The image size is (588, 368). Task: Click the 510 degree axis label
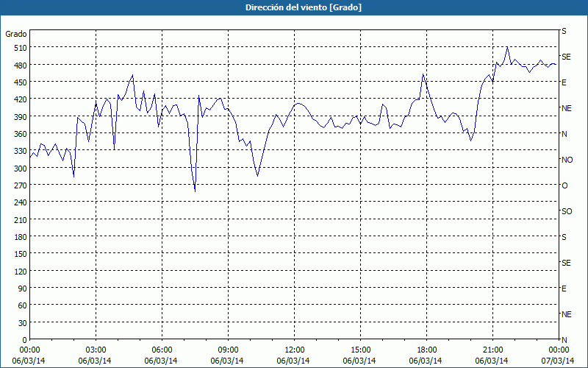[21, 48]
